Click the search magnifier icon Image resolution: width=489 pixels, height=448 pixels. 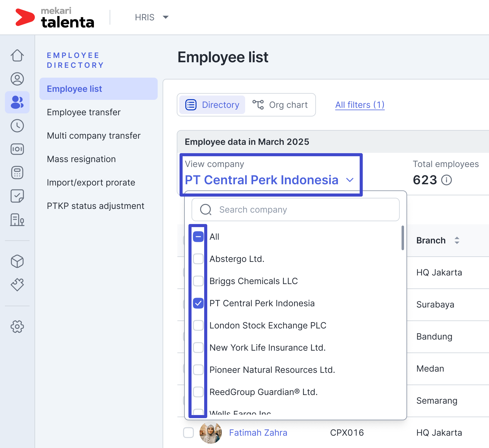point(206,210)
